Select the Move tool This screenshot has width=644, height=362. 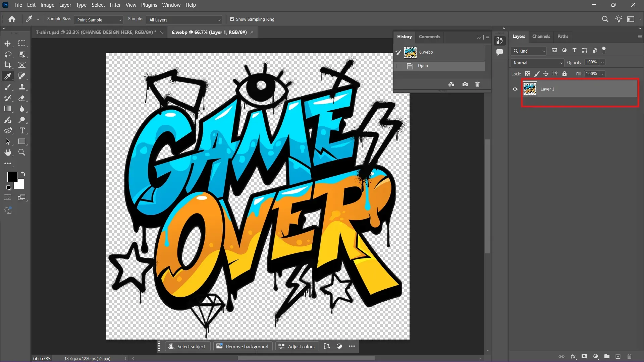[7, 44]
